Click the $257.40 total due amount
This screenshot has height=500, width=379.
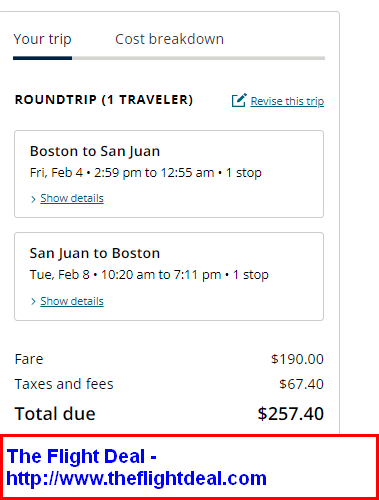(x=291, y=414)
